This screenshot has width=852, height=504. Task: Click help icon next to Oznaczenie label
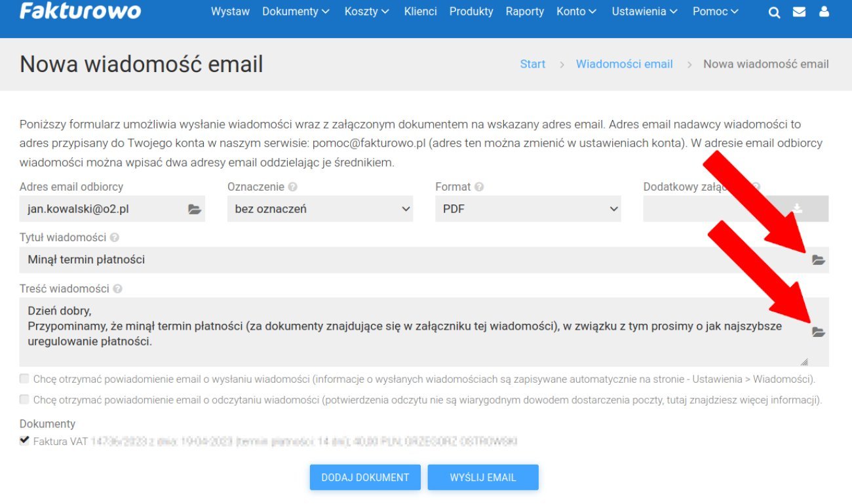[x=292, y=187]
